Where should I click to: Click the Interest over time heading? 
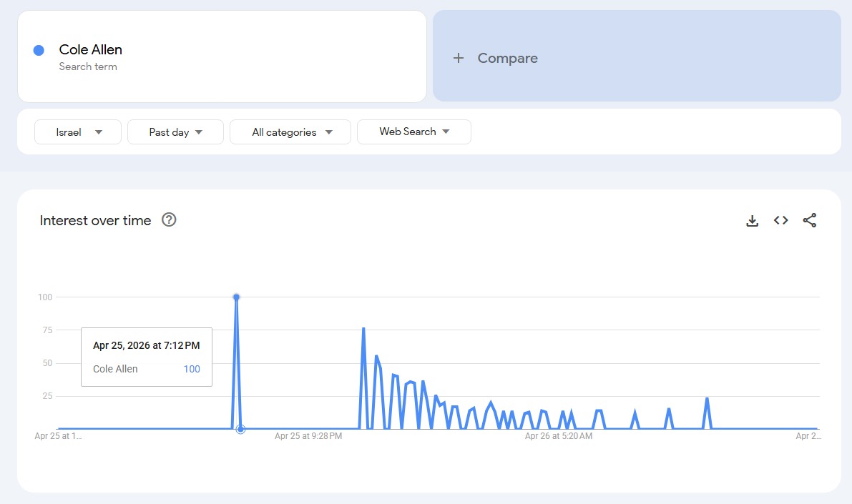95,220
